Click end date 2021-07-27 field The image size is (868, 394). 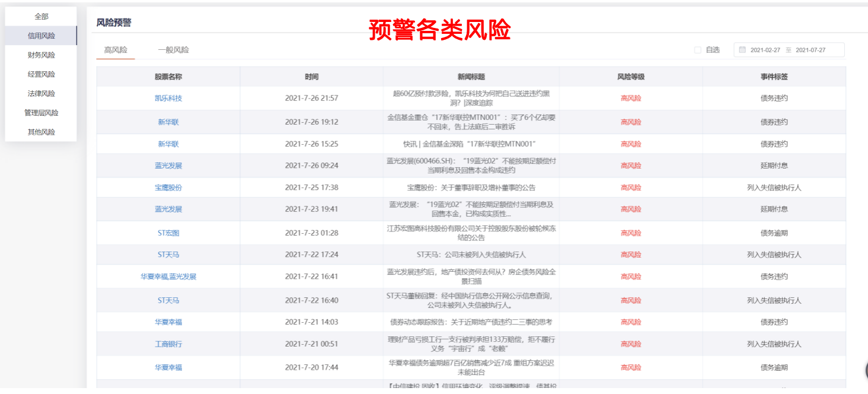point(810,50)
